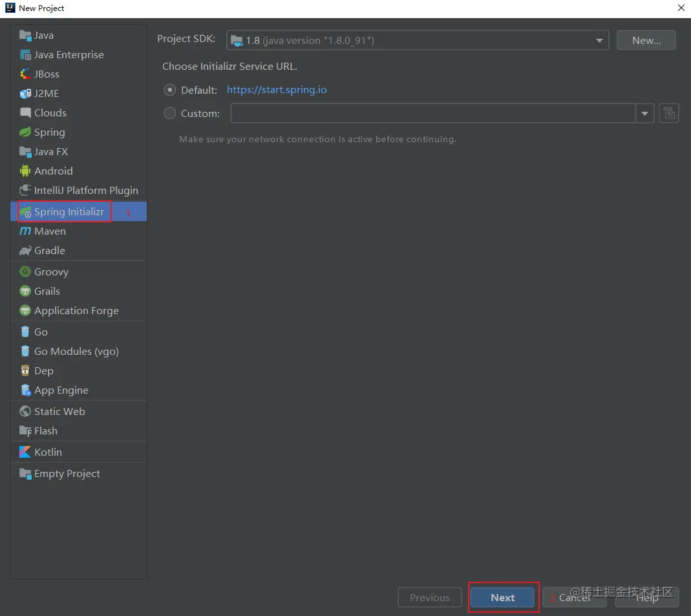Screen dimensions: 691x616
Task: Select the "Maven" list entry text
Action: (x=50, y=231)
